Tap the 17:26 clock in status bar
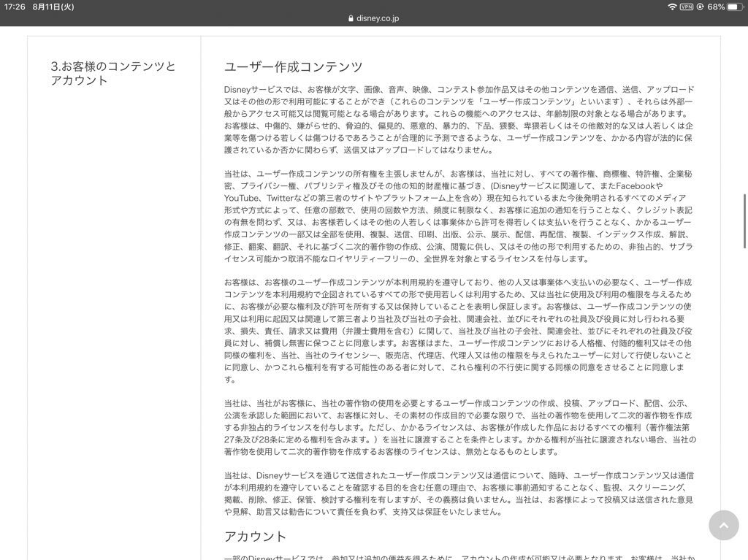Viewport: 748px width, 560px height. [x=15, y=7]
